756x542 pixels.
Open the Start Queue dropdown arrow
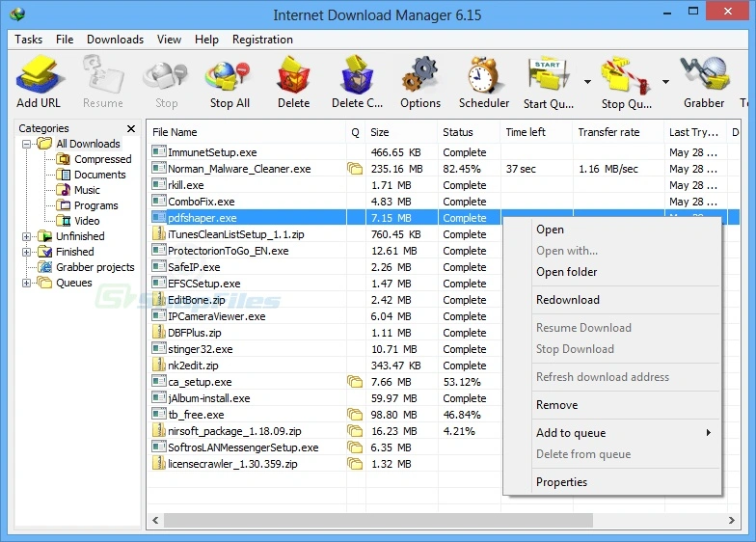click(x=587, y=81)
